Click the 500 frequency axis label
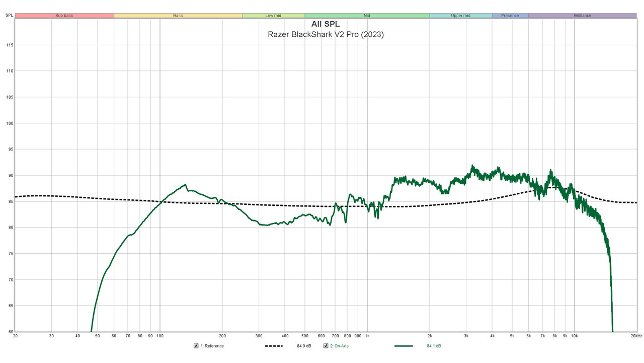Screen dimensions: 644x363 click(305, 336)
